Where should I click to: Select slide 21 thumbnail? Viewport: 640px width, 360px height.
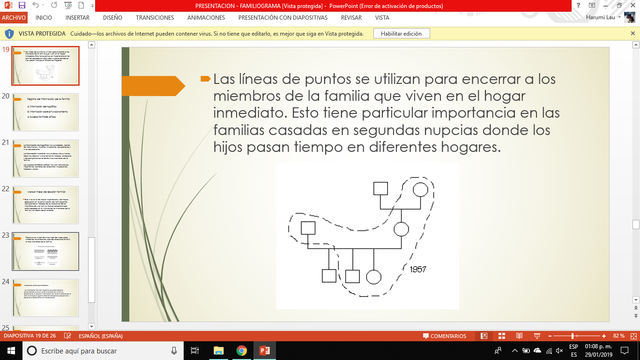pos(45,158)
